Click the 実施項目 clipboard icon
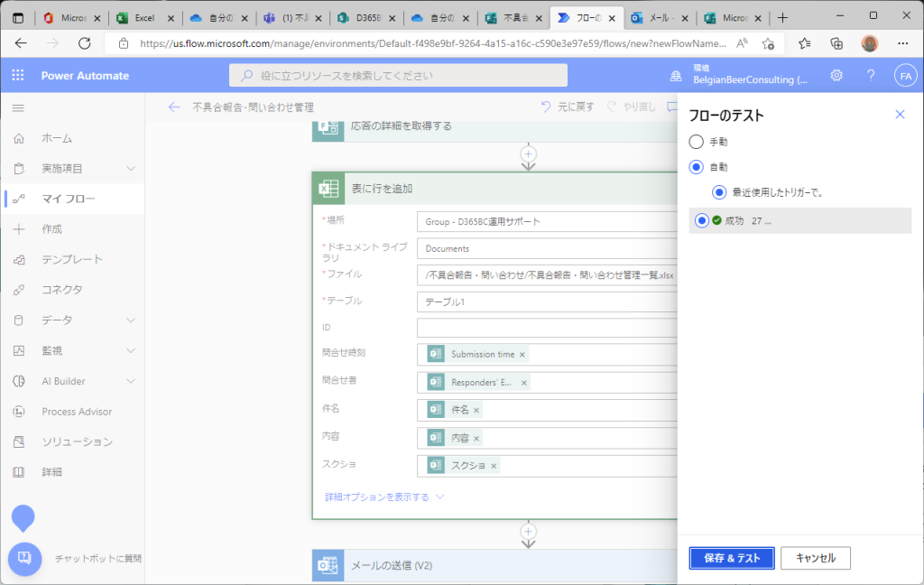The height and width of the screenshot is (585, 924). [x=19, y=169]
